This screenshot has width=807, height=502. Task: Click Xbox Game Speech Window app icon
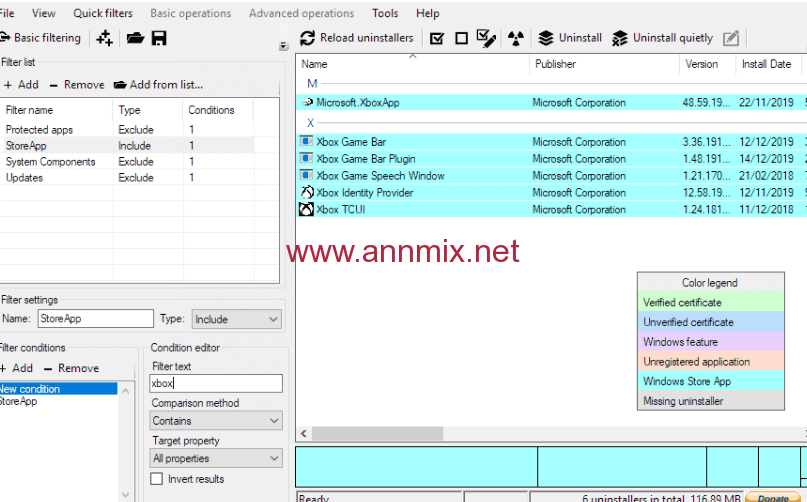(x=306, y=175)
